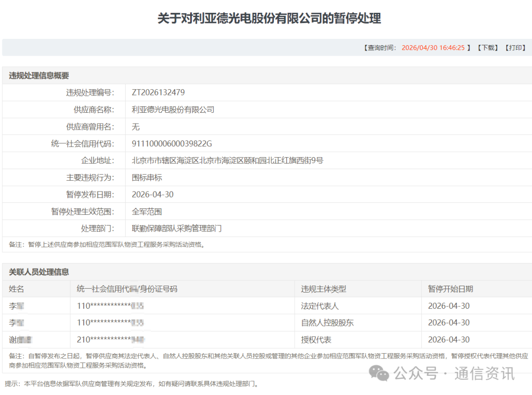Select the name 谢 in the 授权代表 row
Screen dimensions: 532x395
20,340
